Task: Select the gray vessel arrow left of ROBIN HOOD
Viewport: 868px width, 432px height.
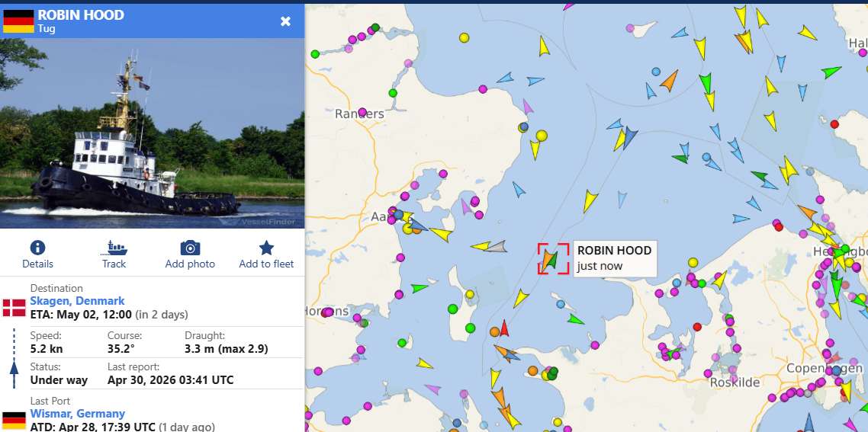Action: pyautogui.click(x=497, y=246)
